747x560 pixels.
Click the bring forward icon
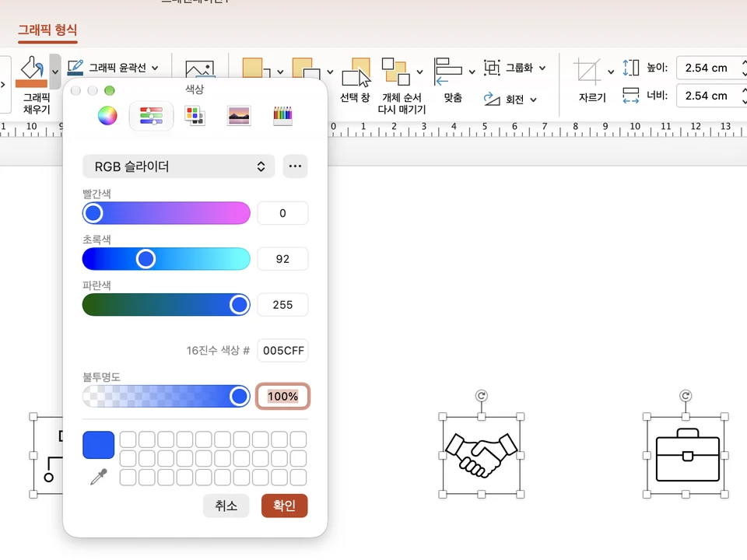point(256,68)
